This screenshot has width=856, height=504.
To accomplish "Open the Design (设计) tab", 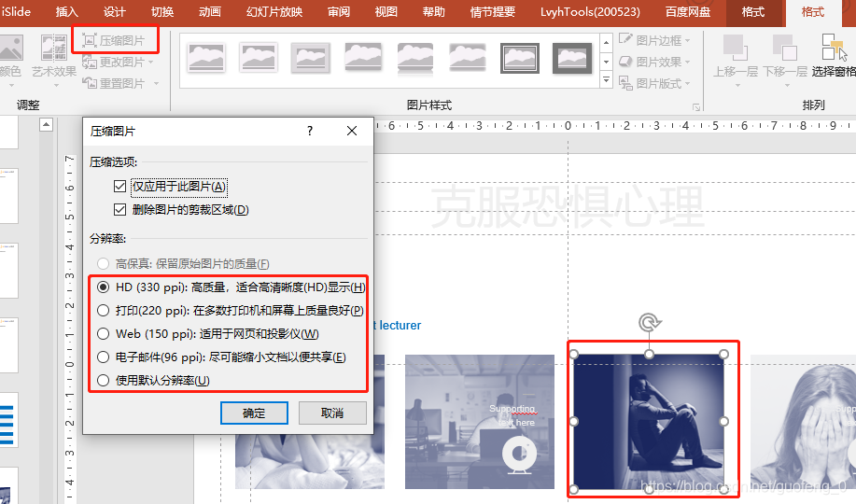I will point(114,12).
